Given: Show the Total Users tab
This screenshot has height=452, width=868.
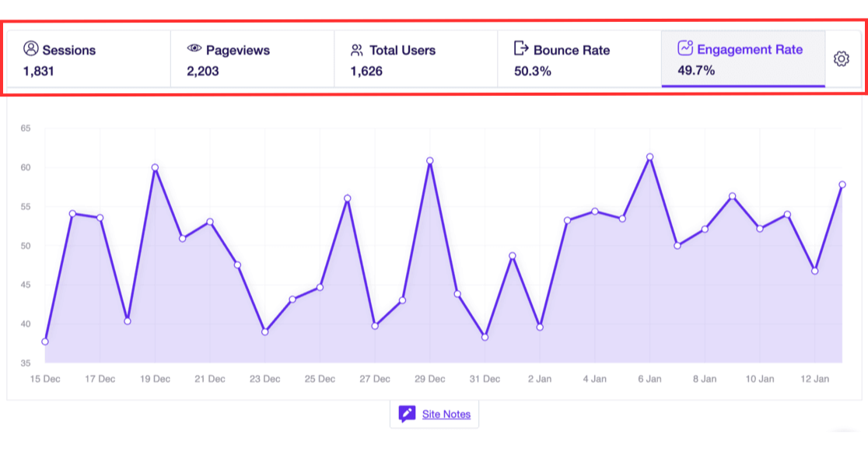Looking at the screenshot, I should point(416,59).
